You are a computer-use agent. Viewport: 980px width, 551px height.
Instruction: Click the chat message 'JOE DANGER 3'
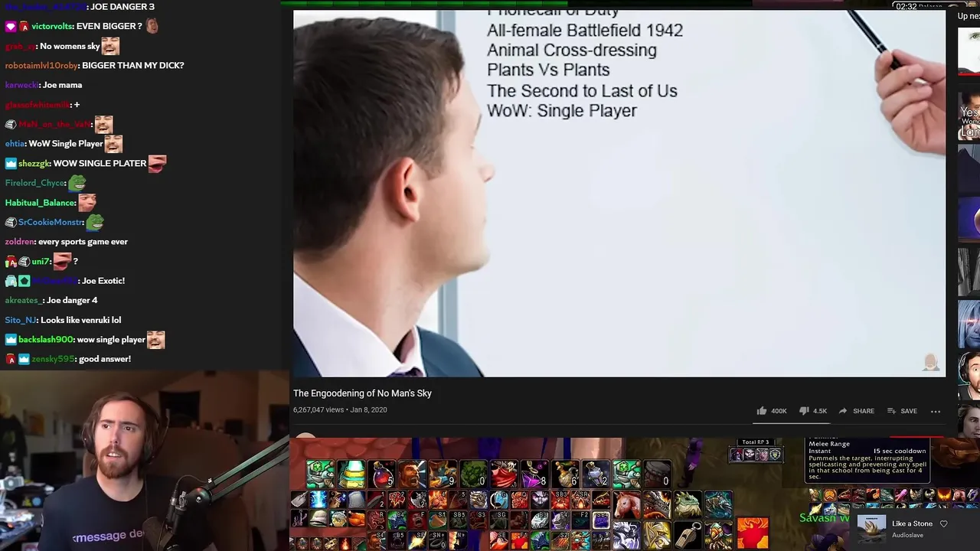pyautogui.click(x=122, y=7)
